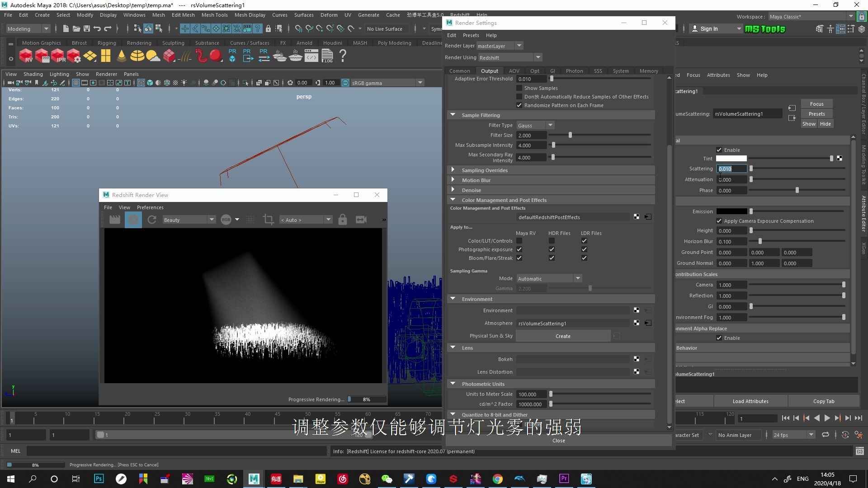Switch to the AOV tab
This screenshot has width=868, height=488.
[x=514, y=71]
